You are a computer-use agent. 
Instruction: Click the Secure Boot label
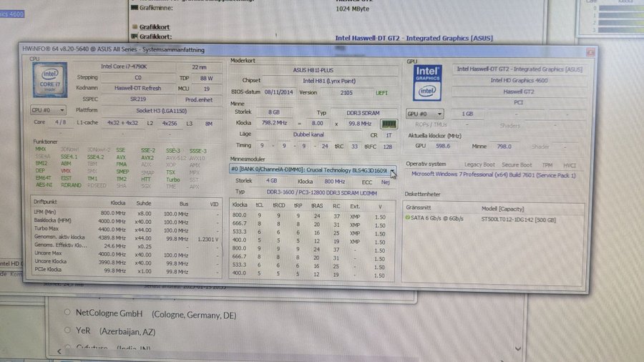[516, 165]
